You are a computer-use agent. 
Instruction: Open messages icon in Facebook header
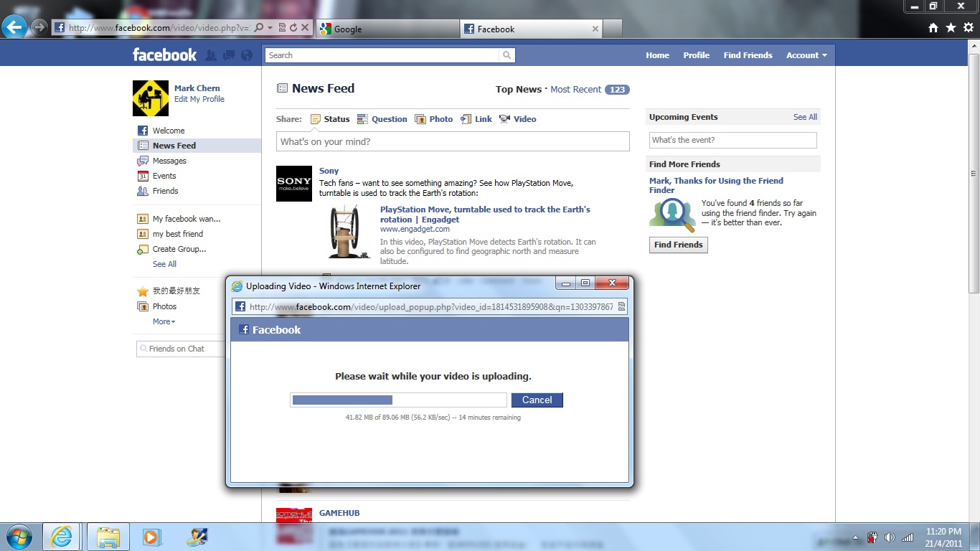229,55
